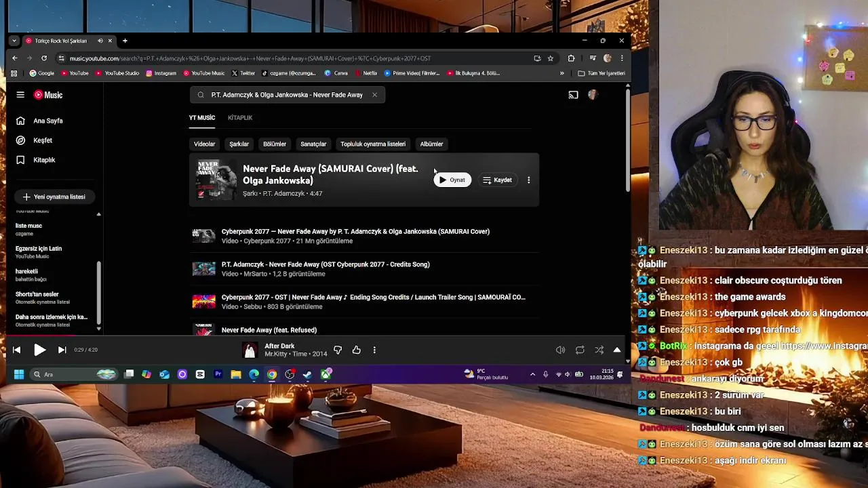This screenshot has height=488, width=868.
Task: Toggle repeat mode in the player
Action: coord(580,350)
